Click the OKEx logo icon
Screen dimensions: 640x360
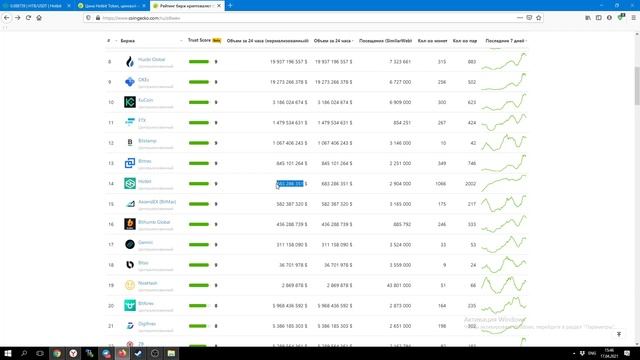click(130, 82)
